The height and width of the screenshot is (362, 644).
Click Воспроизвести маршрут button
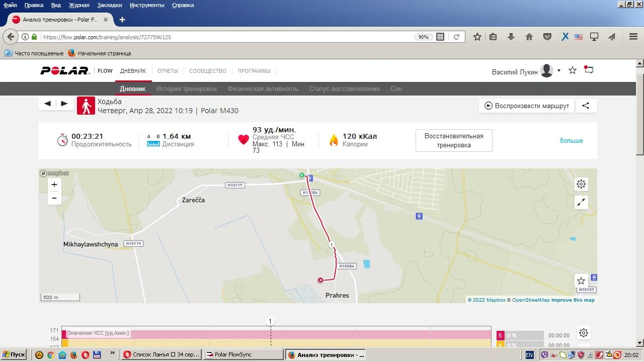pos(526,106)
